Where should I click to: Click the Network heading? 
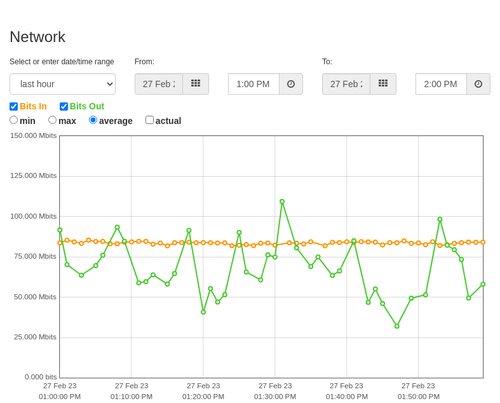[x=37, y=37]
